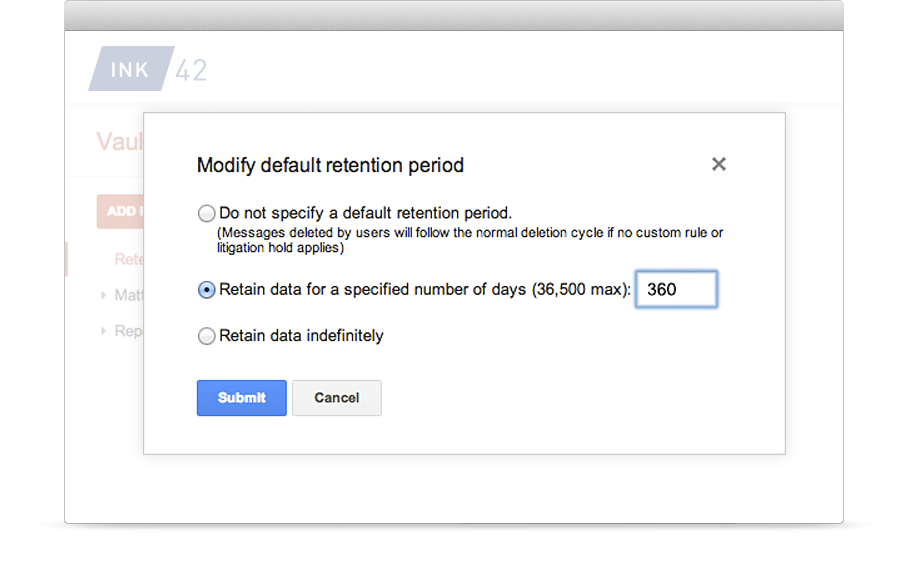920x578 pixels.
Task: Click the window's gray title bar
Action: [454, 15]
